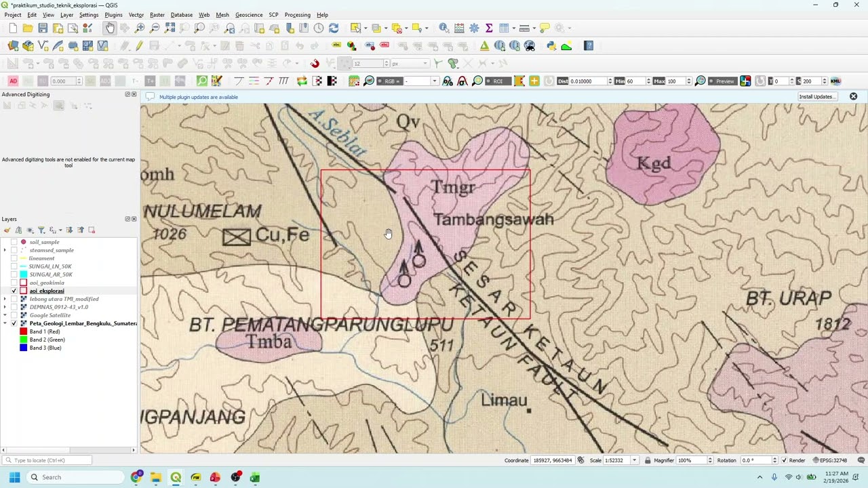Expand the DEMNAS_0912-43_v1.0 layer
Image resolution: width=868 pixels, height=488 pixels.
(5, 307)
